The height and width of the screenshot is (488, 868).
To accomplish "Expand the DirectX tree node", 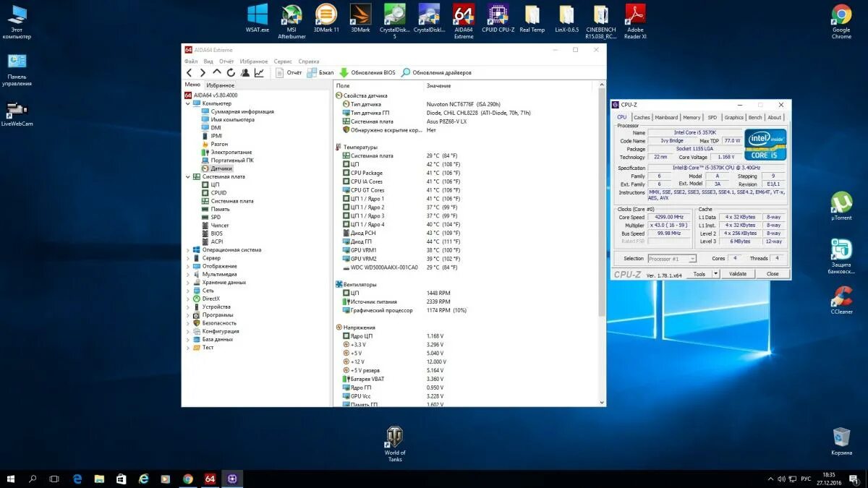I will (188, 299).
